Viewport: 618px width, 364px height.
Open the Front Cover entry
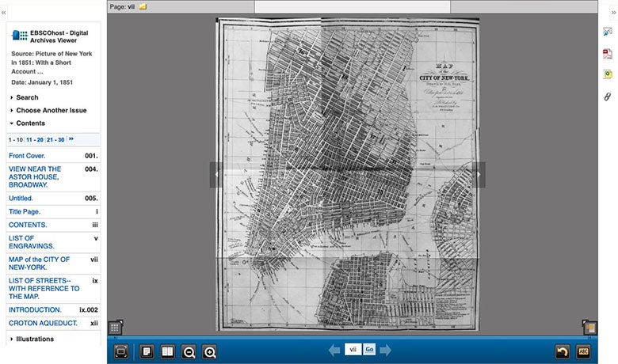click(x=27, y=156)
